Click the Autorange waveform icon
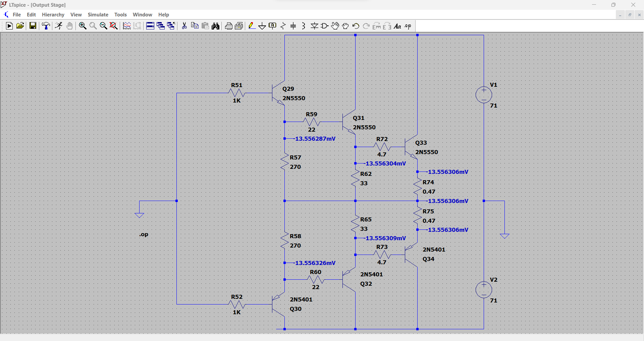This screenshot has width=644, height=341. point(127,26)
